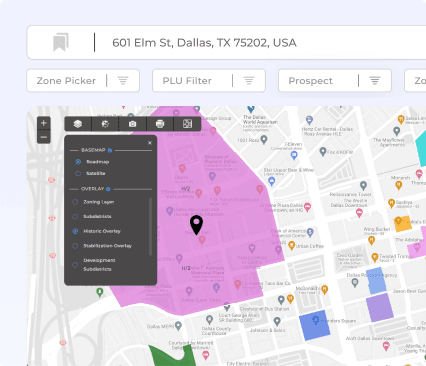This screenshot has width=426, height=366.
Task: Click the Star Liquor Beer & Wine marker
Action: point(272,181)
